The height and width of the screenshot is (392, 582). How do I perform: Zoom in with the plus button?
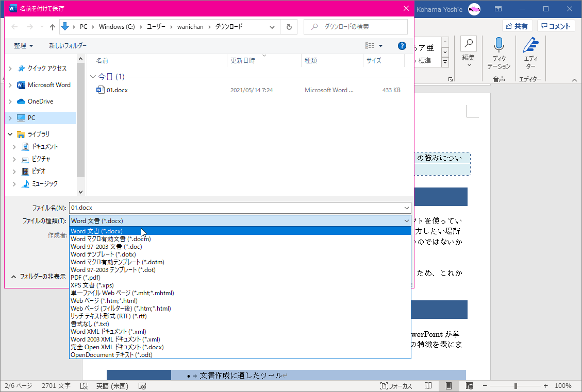pos(545,386)
